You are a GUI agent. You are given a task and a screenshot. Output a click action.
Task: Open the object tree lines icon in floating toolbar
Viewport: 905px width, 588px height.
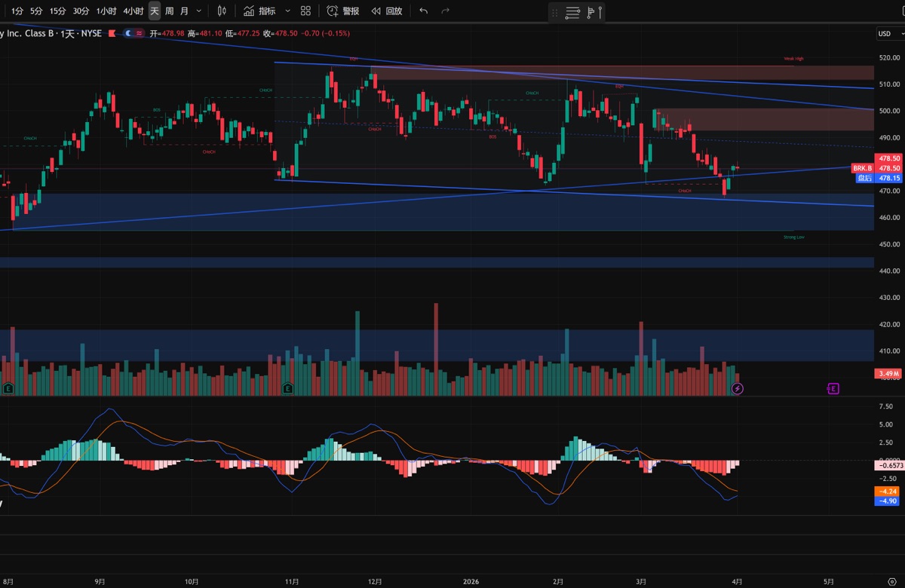point(572,12)
